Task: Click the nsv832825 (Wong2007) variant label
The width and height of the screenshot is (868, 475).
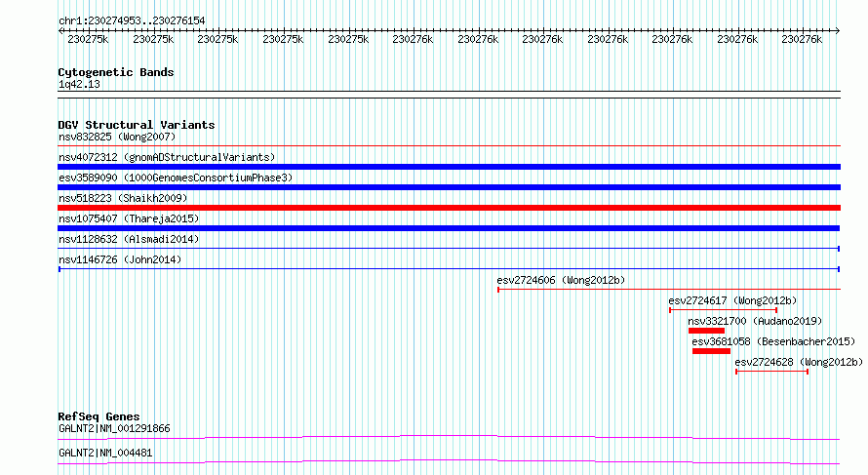Action: (117, 137)
